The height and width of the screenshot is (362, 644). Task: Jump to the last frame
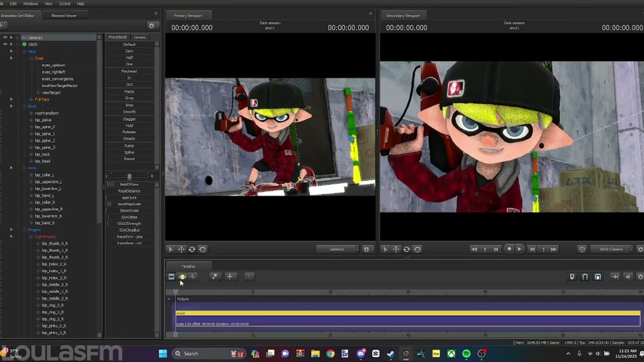point(553,249)
